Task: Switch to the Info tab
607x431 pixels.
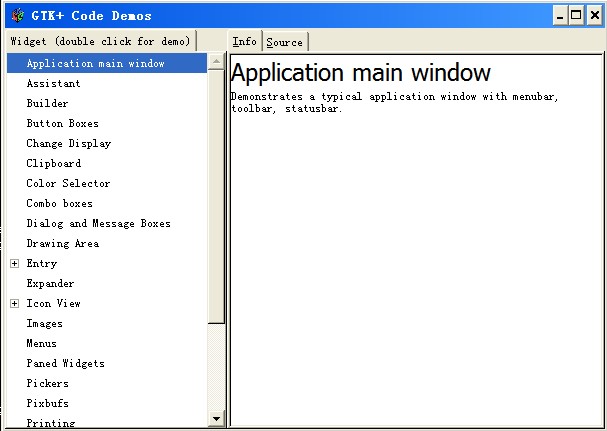Action: tap(245, 41)
